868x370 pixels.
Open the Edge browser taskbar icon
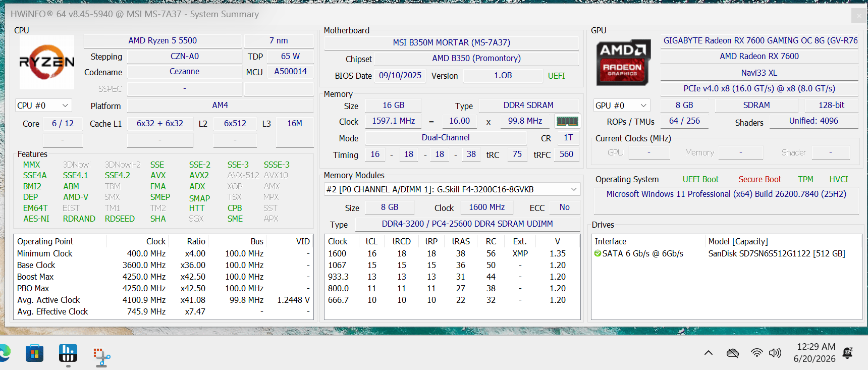tap(5, 353)
